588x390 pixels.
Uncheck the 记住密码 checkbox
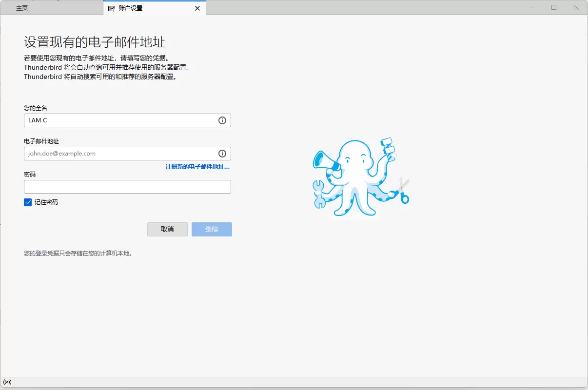coord(28,202)
